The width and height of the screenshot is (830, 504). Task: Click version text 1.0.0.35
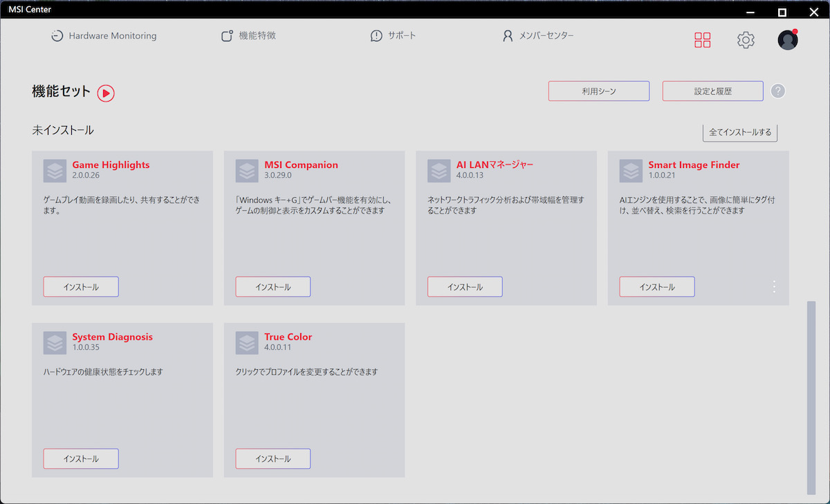pos(86,347)
